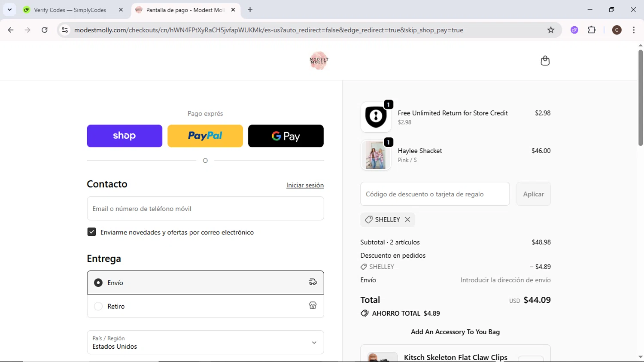The width and height of the screenshot is (644, 362).
Task: Open the browser extensions puzzle icon
Action: click(x=592, y=30)
